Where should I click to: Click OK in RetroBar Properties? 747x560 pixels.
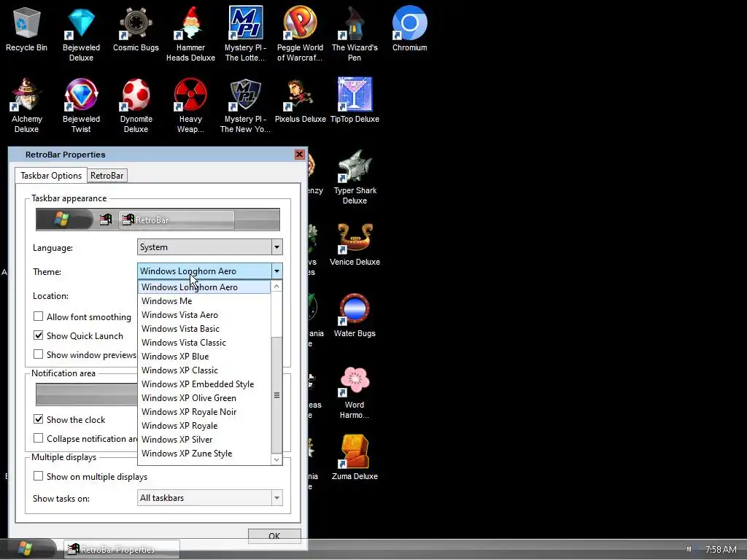tap(274, 536)
